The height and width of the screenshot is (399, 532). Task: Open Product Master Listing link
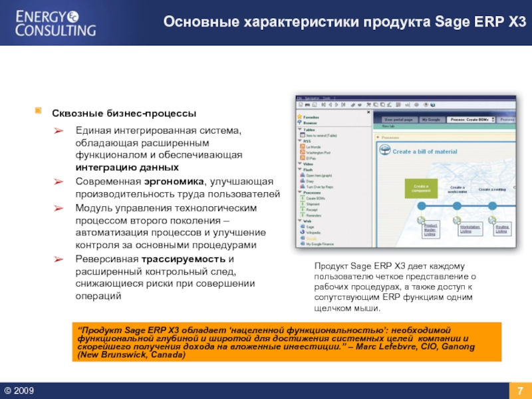(x=430, y=229)
